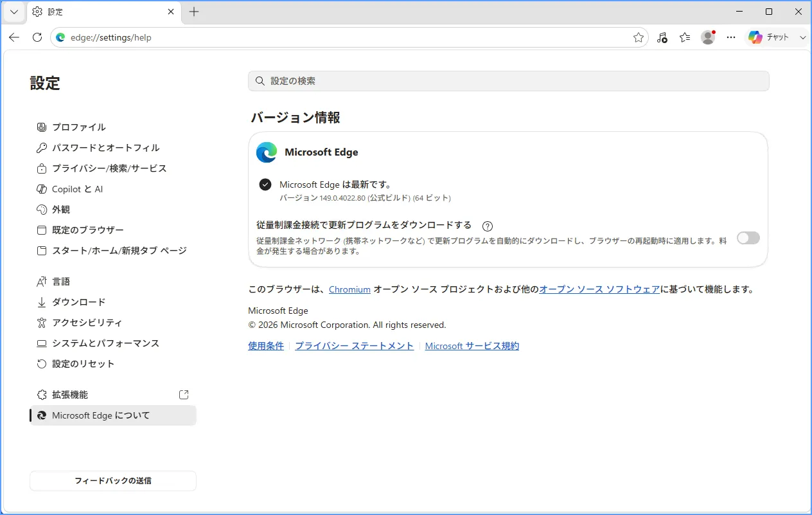Screen dimensions: 812x515
Task: Open プライバシー ステートメント link
Action: [355, 346]
